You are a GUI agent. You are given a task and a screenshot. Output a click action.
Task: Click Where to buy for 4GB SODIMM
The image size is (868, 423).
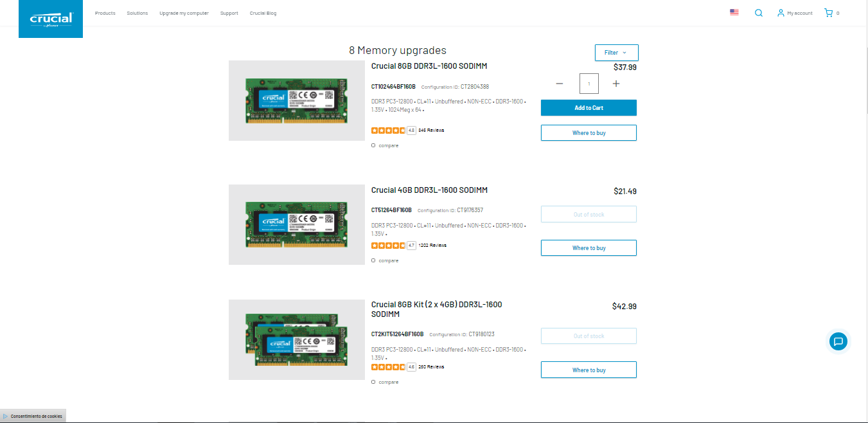pyautogui.click(x=589, y=248)
